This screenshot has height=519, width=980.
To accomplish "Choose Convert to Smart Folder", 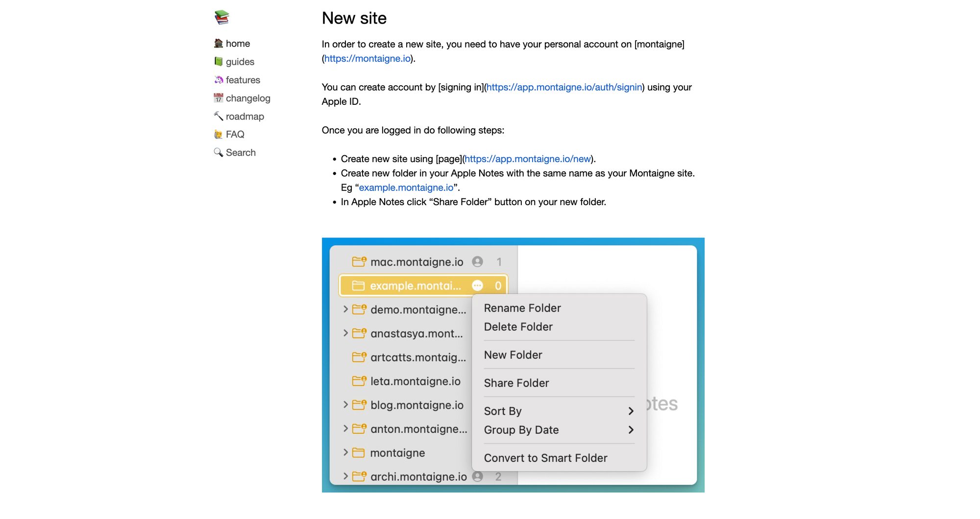I will pos(545,458).
